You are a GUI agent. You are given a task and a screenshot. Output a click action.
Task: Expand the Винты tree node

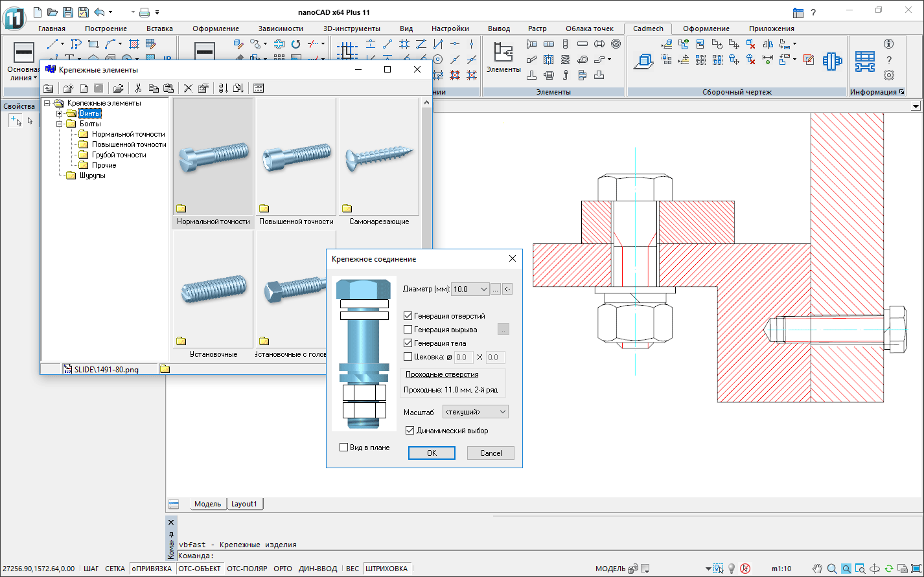60,113
